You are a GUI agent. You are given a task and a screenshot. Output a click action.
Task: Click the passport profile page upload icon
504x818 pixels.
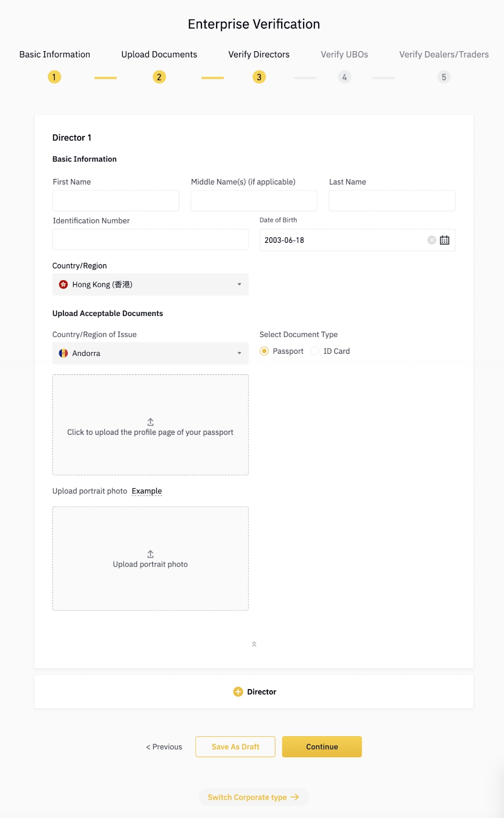pyautogui.click(x=150, y=422)
